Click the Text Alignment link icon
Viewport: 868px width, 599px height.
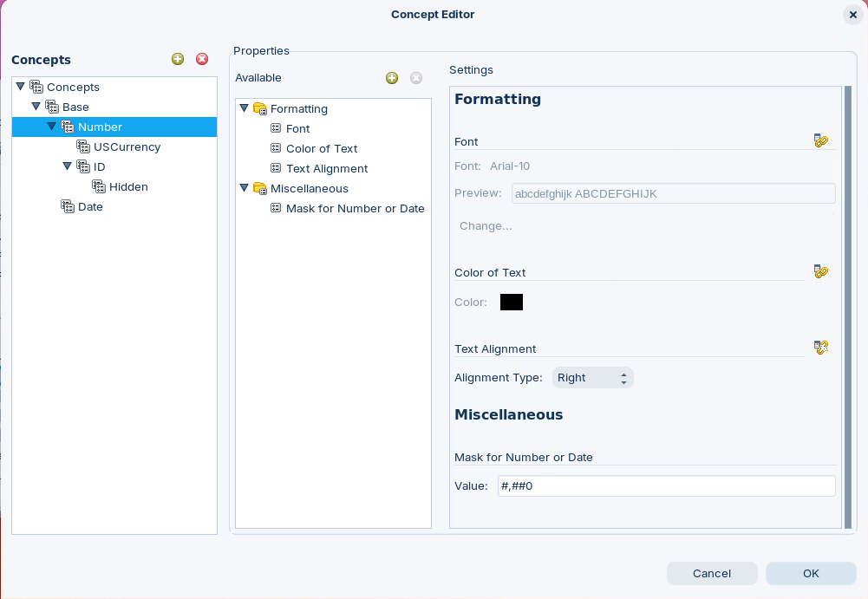pyautogui.click(x=821, y=348)
